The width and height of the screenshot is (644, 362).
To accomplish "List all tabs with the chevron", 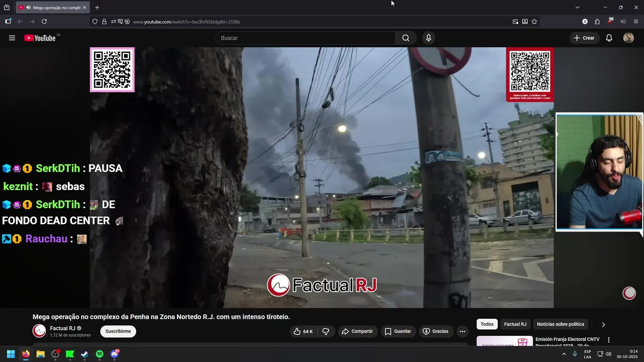I will click(578, 8).
